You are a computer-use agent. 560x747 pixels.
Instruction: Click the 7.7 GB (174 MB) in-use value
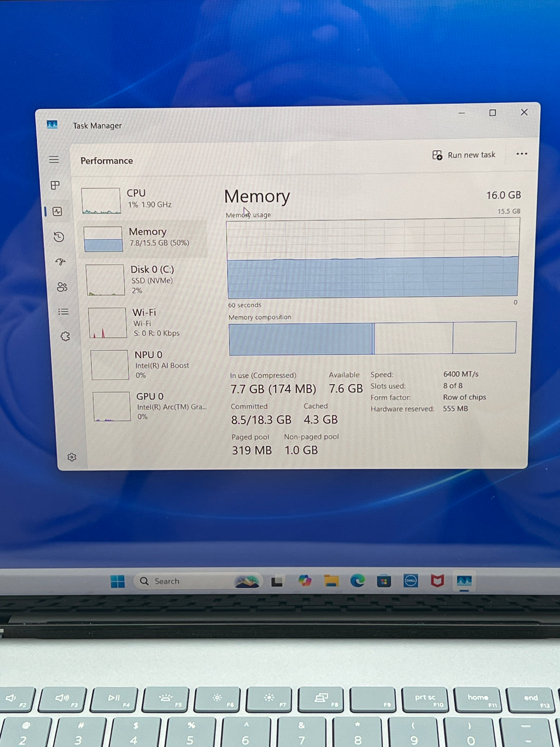pyautogui.click(x=273, y=389)
